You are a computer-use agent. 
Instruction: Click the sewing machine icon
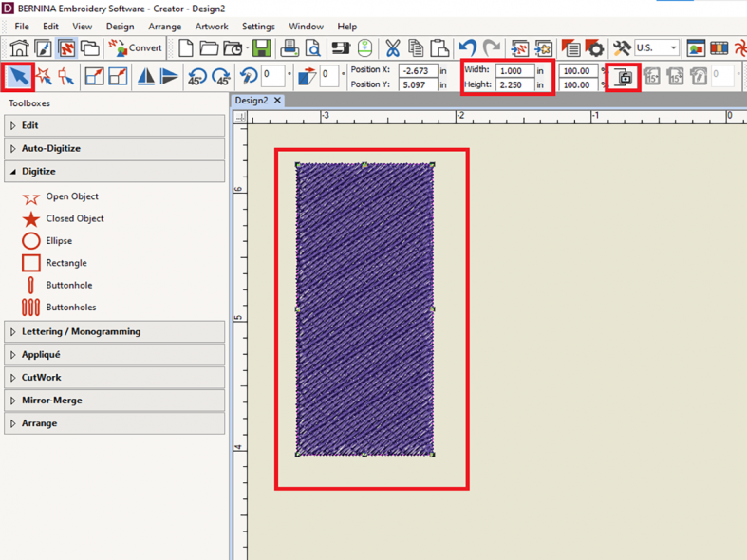point(340,47)
